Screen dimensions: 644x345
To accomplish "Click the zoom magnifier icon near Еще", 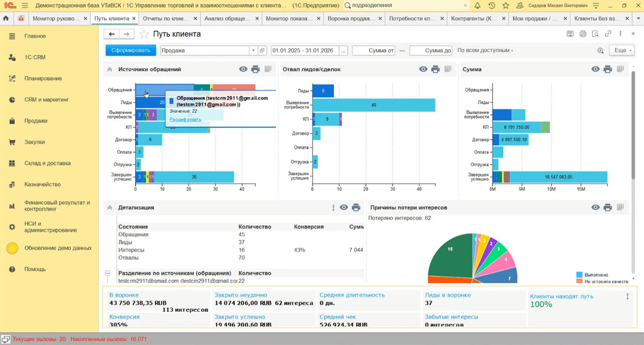I will (x=600, y=51).
